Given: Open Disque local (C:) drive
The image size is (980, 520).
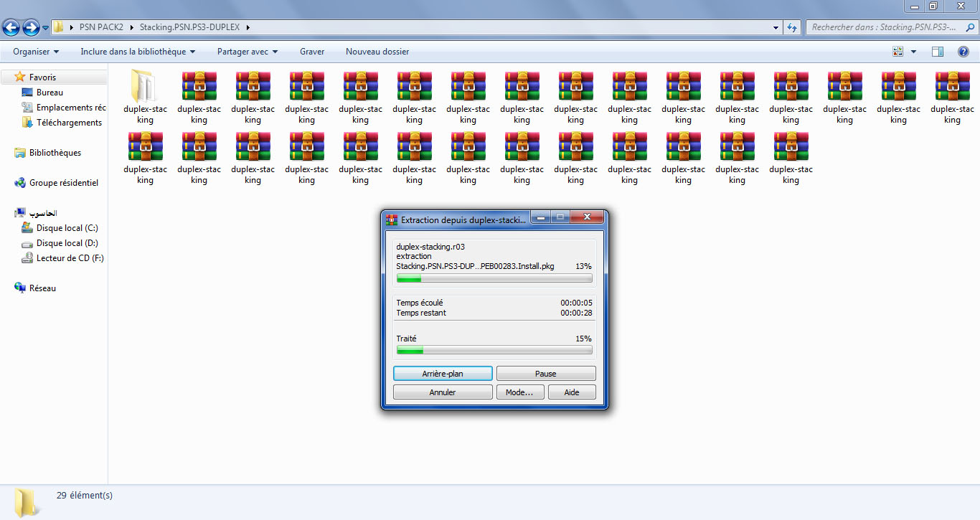Looking at the screenshot, I should pos(67,228).
